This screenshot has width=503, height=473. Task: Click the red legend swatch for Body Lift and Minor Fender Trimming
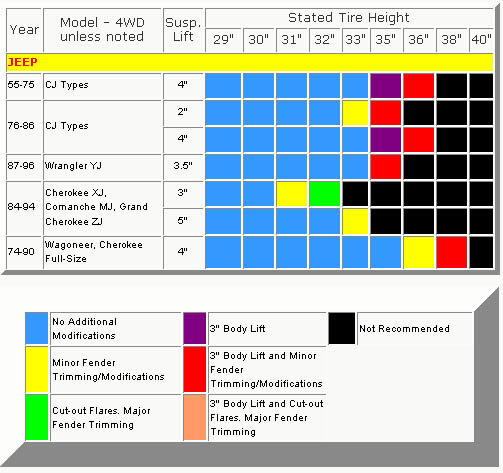[195, 370]
